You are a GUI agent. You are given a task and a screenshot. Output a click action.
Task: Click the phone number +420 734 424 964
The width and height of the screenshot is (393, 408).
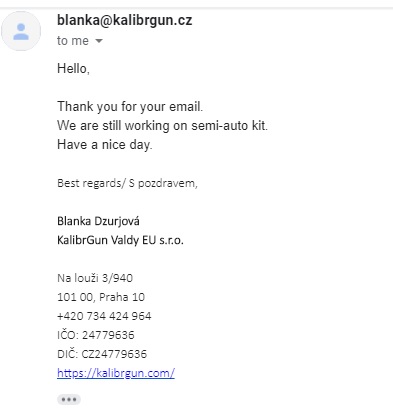104,316
